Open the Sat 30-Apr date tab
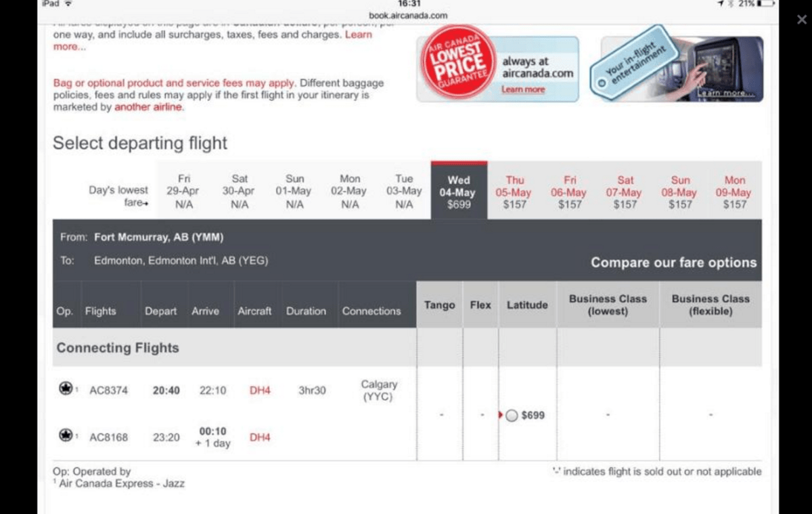This screenshot has height=514, width=812. pyautogui.click(x=240, y=192)
